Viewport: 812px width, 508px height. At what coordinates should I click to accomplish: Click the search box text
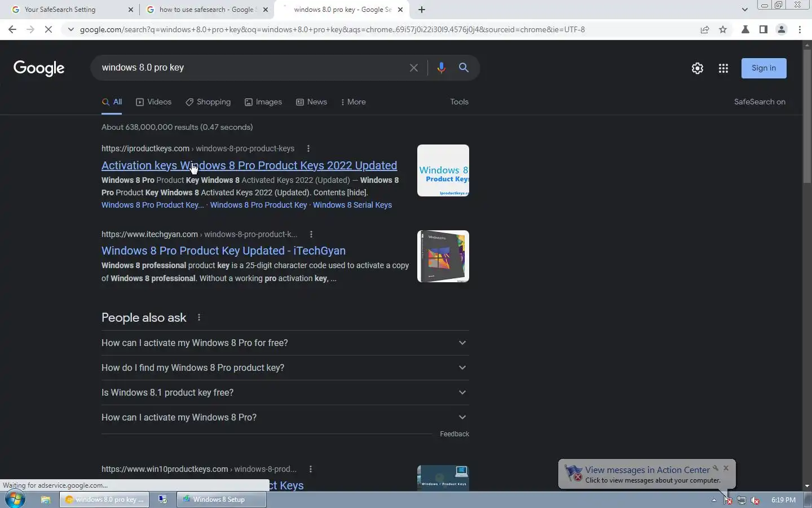pos(143,68)
